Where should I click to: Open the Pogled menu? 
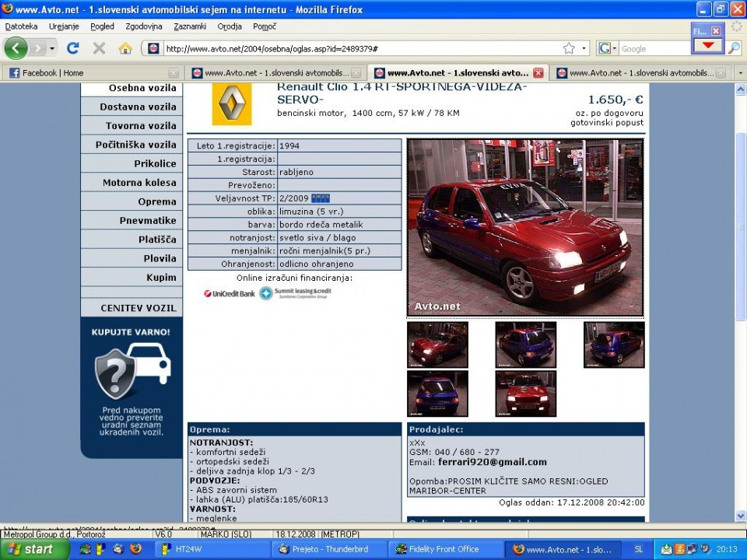click(x=103, y=26)
